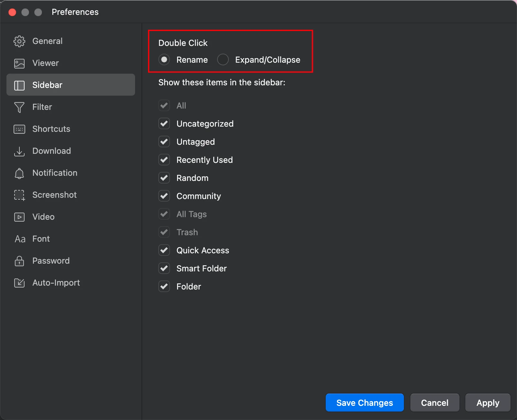Click the Notification bell icon

(x=19, y=173)
